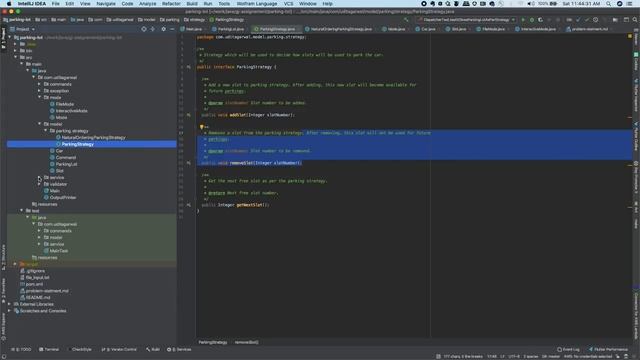
Task: Select README.md in project tree
Action: tap(38, 298)
